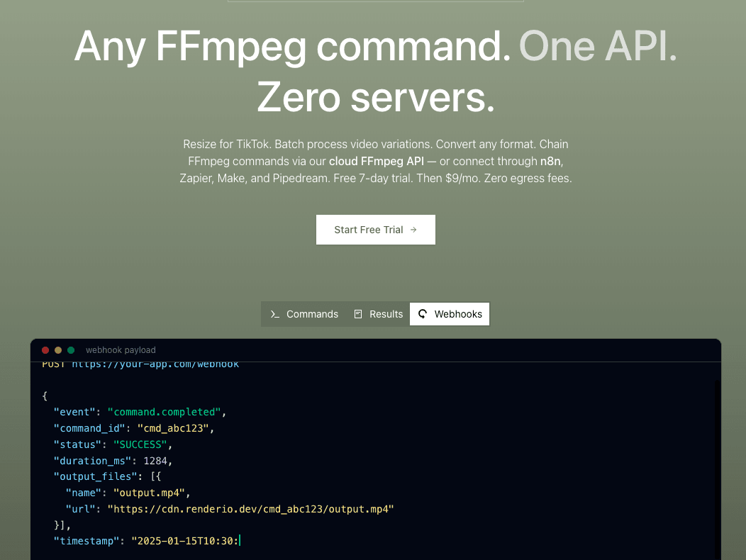Select the Webhooks tab

[450, 314]
